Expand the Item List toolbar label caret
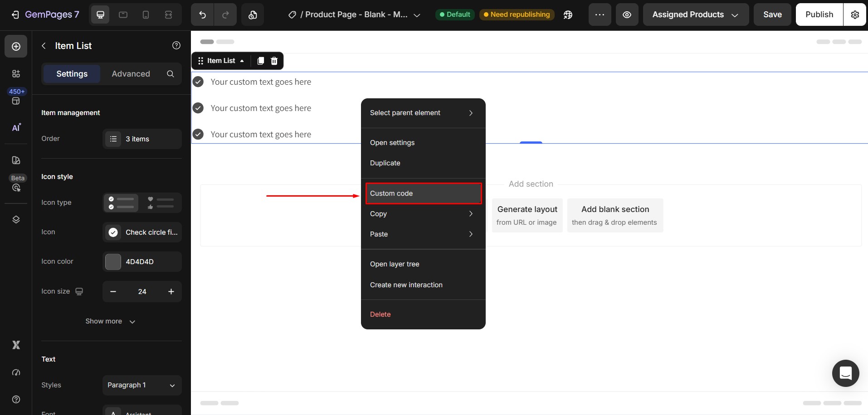Viewport: 868px width, 415px height. tap(242, 61)
